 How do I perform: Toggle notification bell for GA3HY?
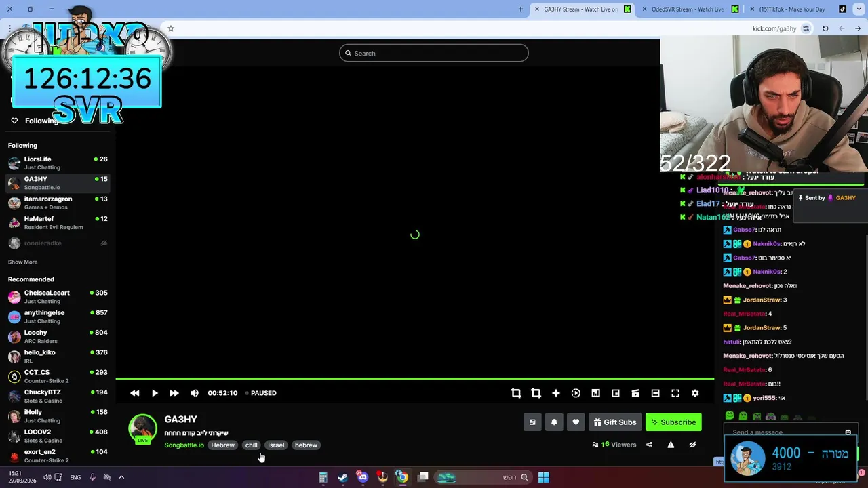[554, 422]
